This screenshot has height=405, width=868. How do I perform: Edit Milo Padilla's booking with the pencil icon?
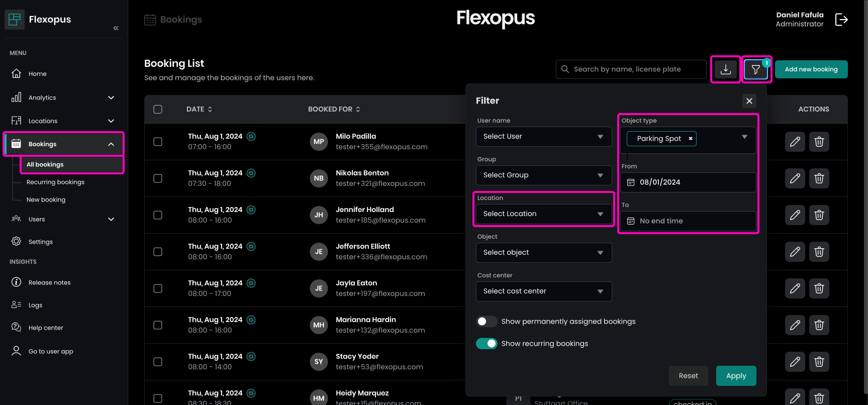tap(795, 142)
